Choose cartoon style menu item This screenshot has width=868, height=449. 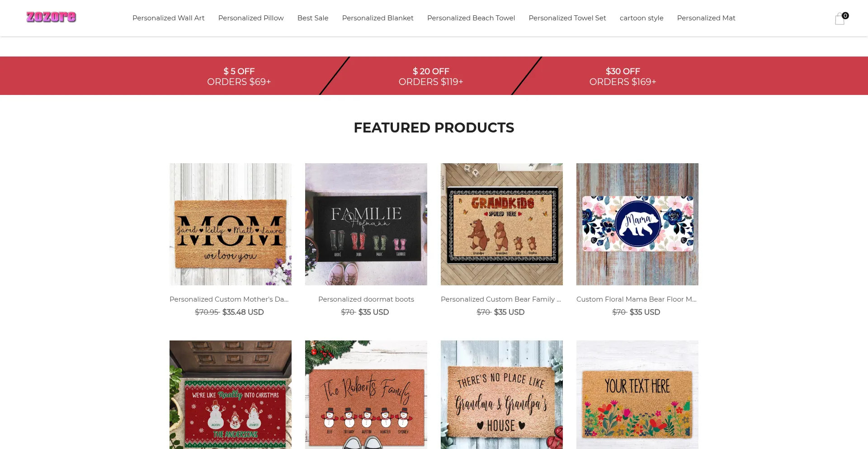pyautogui.click(x=642, y=18)
